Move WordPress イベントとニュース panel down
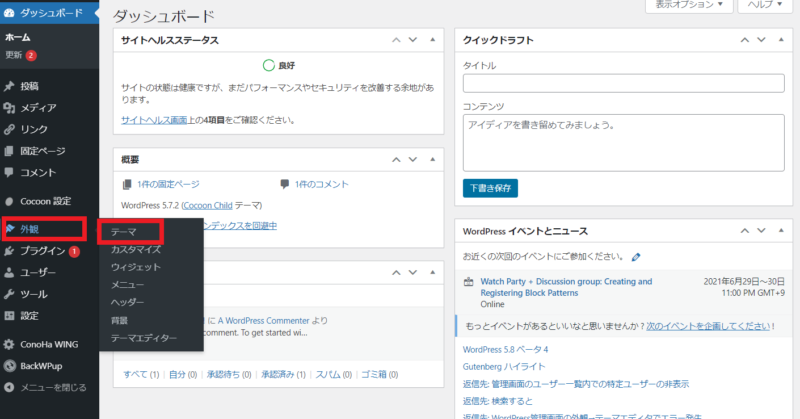 761,231
